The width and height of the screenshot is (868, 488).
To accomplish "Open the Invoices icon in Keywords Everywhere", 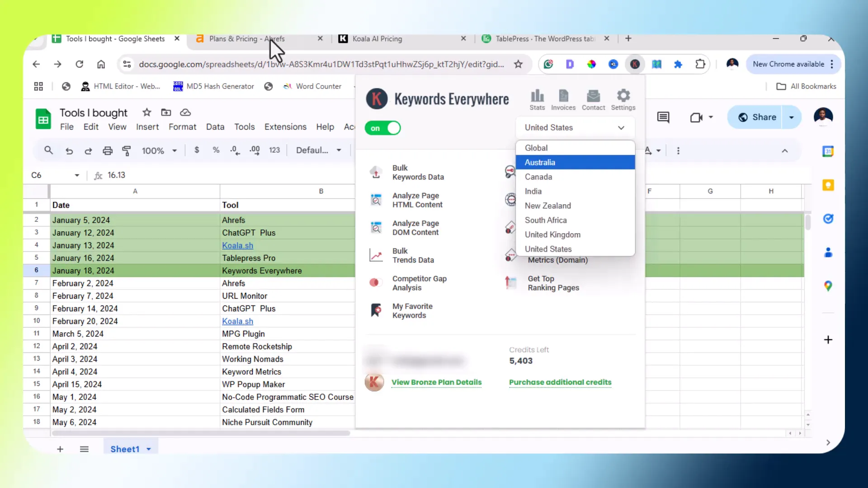I will click(563, 99).
